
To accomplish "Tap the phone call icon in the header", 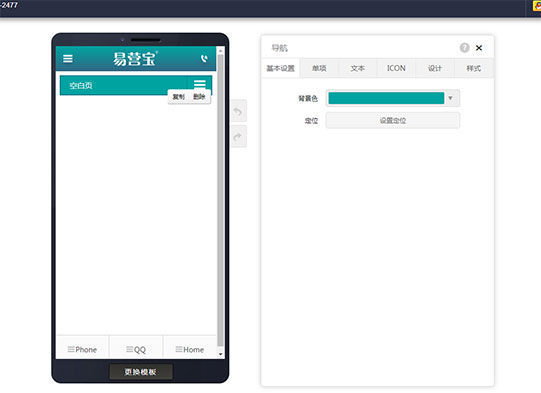I will [204, 58].
